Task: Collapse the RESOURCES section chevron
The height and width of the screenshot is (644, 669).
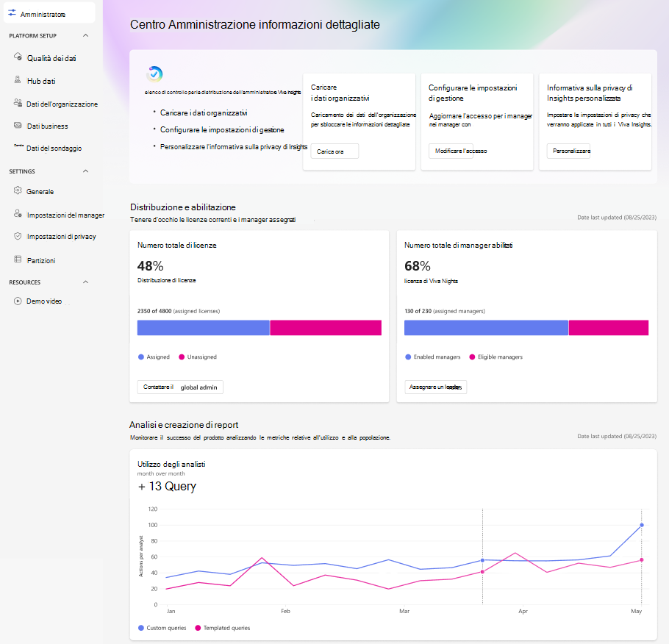Action: coord(86,282)
